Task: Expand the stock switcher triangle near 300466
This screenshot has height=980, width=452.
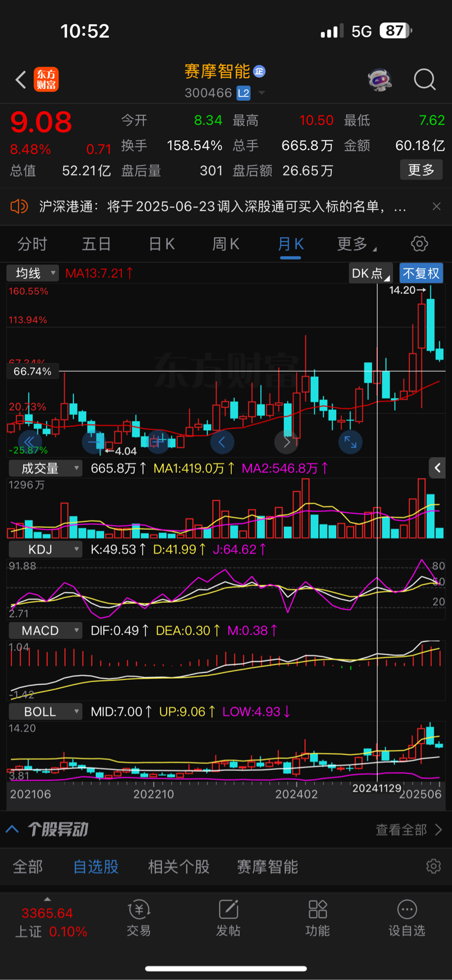Action: pyautogui.click(x=261, y=93)
